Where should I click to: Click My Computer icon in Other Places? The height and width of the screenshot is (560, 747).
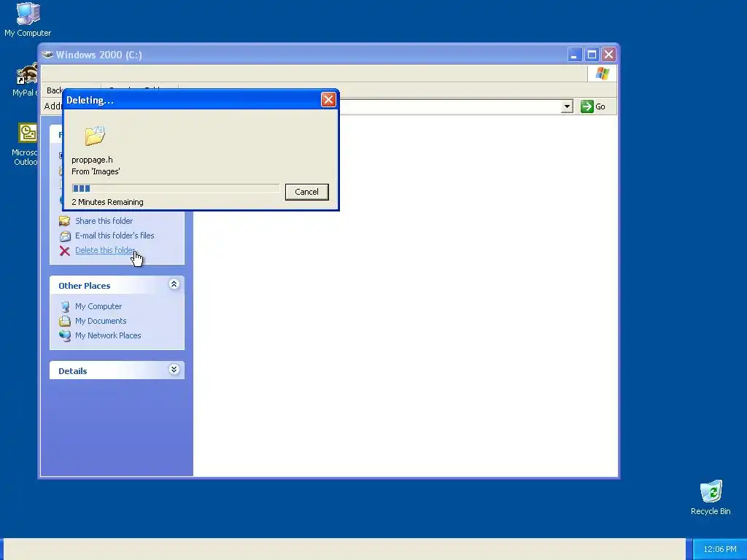(65, 307)
